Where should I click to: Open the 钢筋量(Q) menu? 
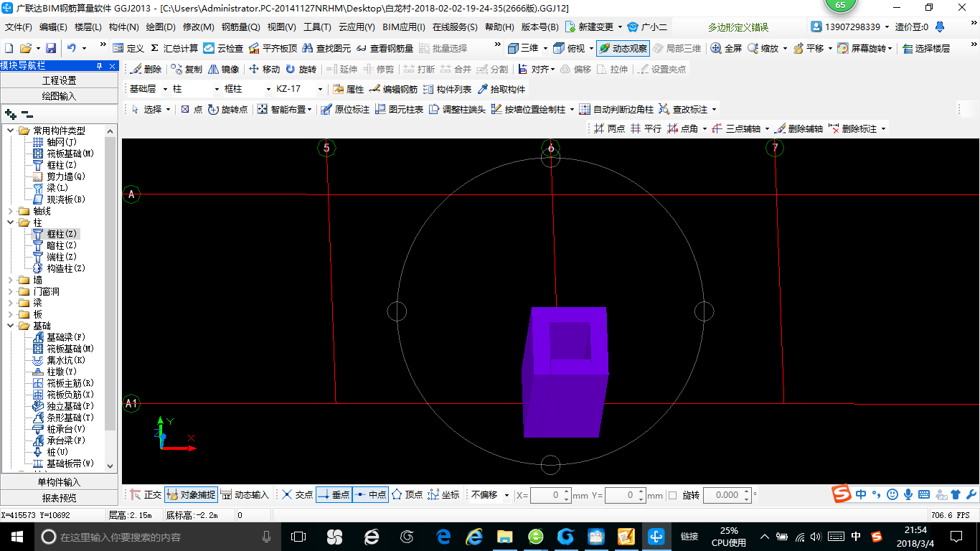point(240,27)
